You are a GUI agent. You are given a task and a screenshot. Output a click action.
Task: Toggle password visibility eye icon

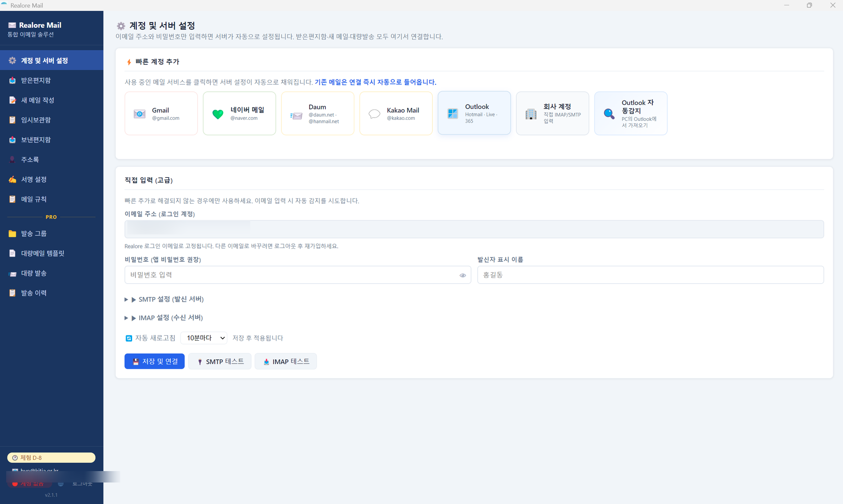coord(462,275)
